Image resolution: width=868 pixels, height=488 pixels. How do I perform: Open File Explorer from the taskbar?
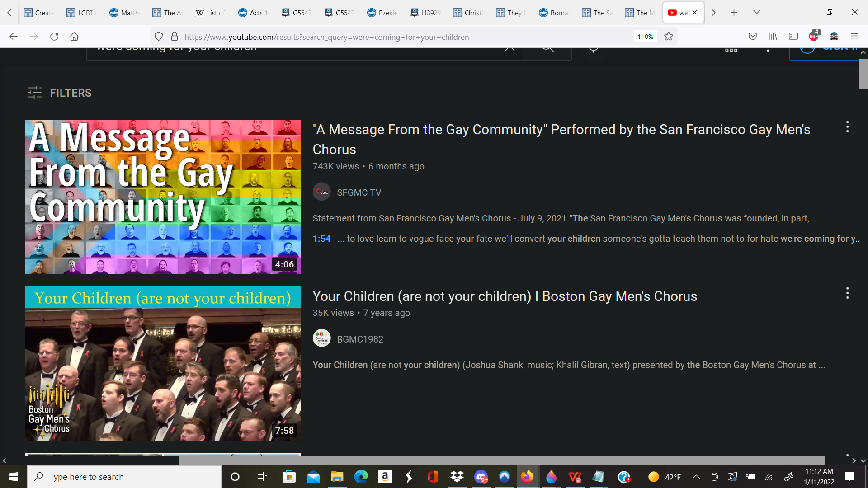click(337, 477)
